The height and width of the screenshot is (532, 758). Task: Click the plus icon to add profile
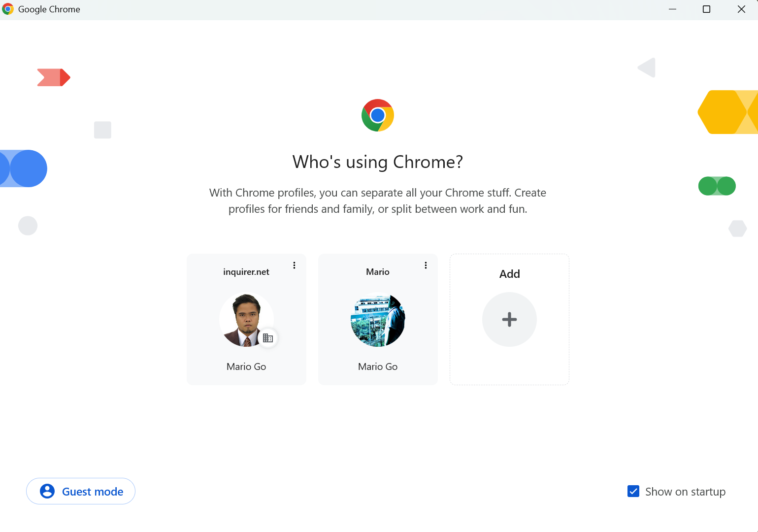click(x=509, y=320)
